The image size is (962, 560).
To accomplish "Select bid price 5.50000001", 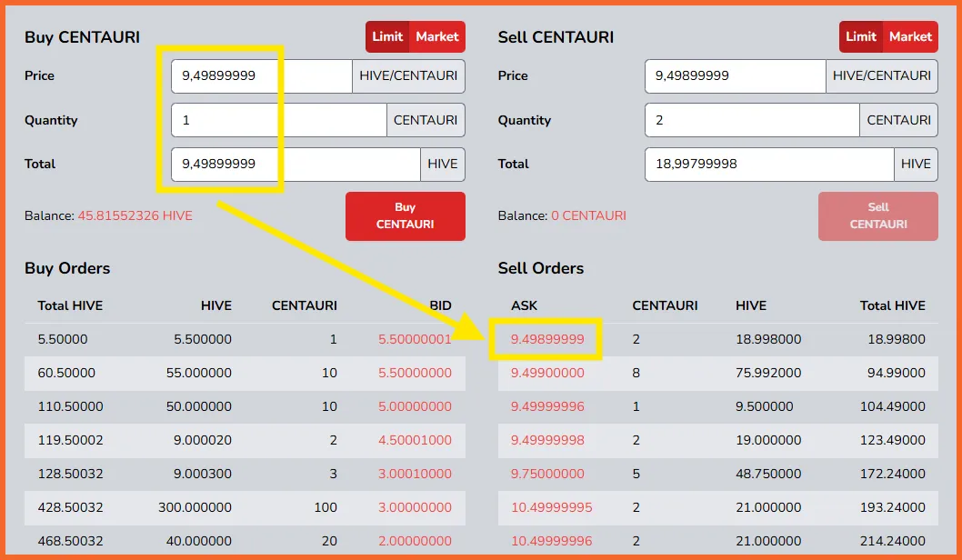I will 415,339.
